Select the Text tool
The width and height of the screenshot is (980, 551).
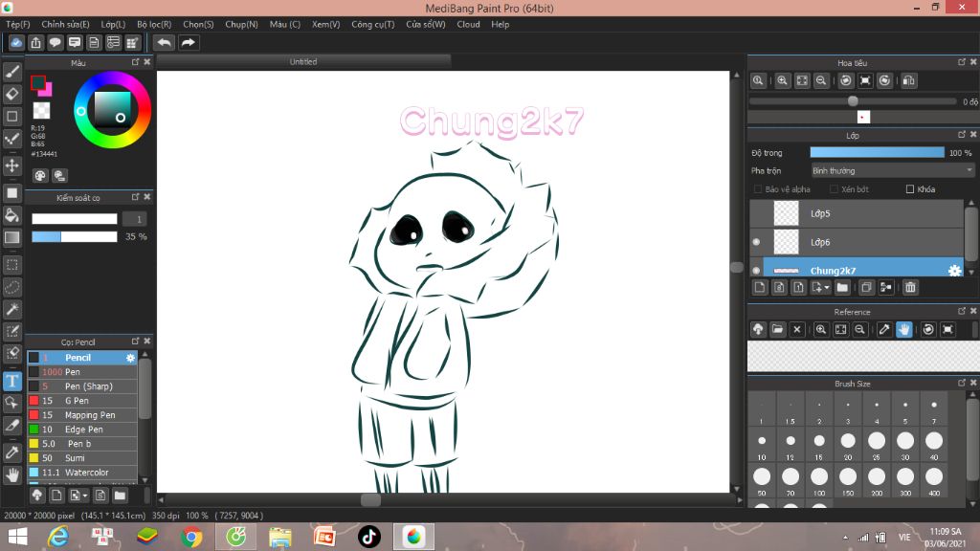(11, 381)
